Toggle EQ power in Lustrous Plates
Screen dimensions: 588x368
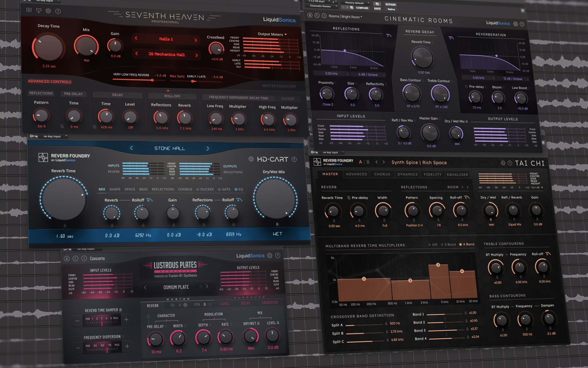(185, 305)
